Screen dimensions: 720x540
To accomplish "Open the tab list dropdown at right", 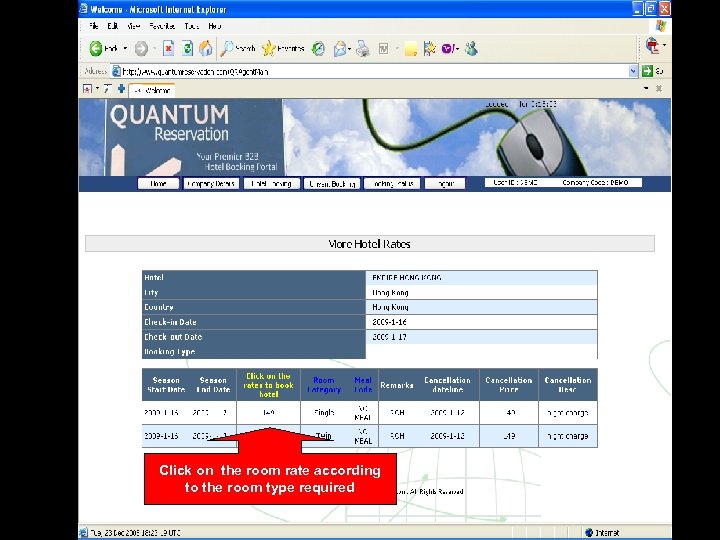I will (x=646, y=88).
